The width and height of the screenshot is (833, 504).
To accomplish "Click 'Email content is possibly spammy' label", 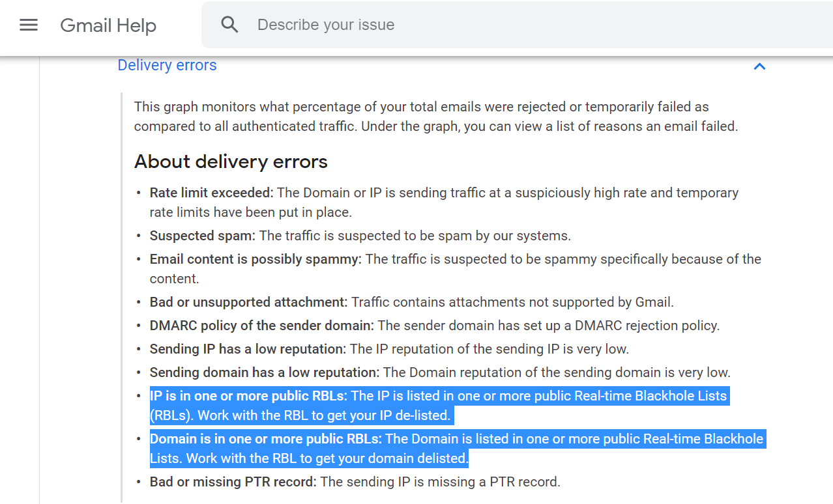I will tap(256, 259).
